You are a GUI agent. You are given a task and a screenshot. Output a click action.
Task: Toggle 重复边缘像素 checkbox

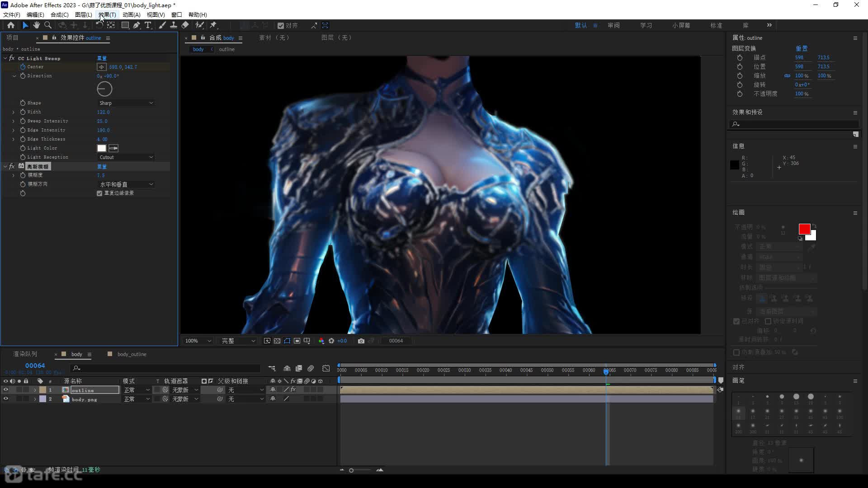[99, 193]
